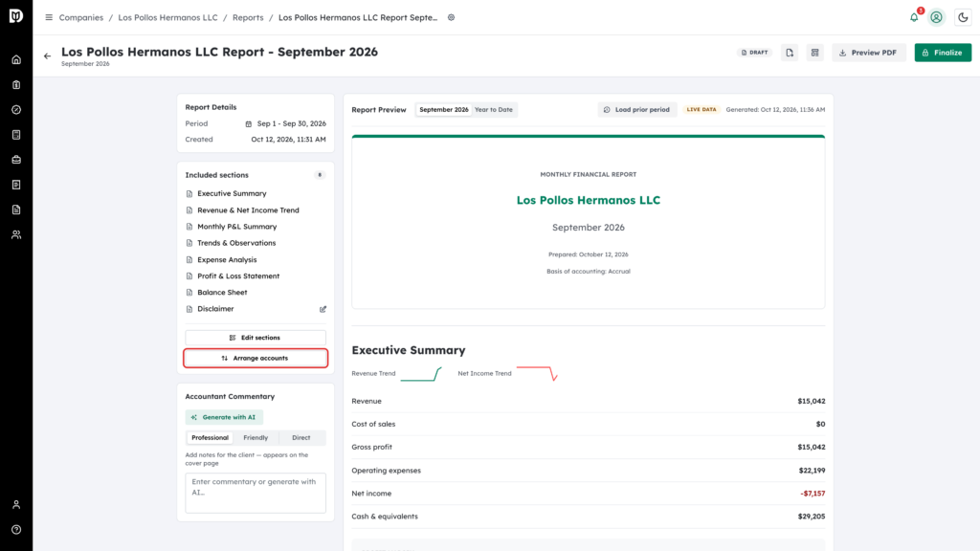Click Reports breadcrumb
The width and height of the screenshot is (980, 551).
(x=248, y=17)
